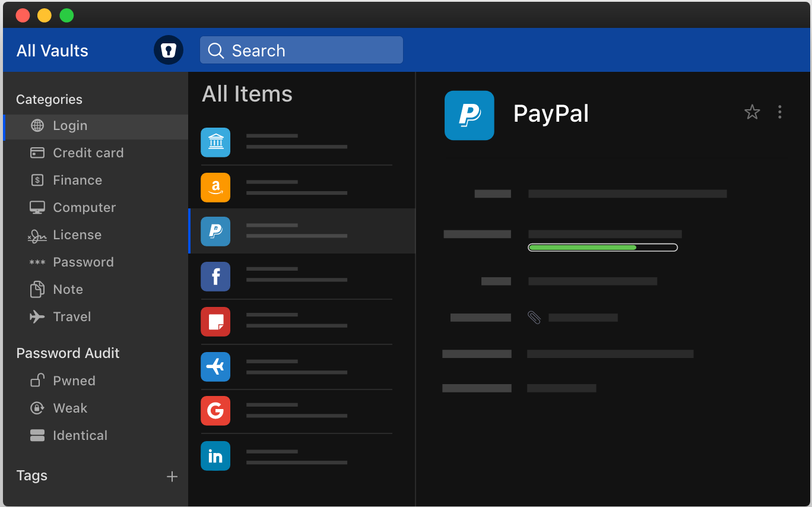The image size is (812, 507).
Task: Open the All Vaults switcher
Action: point(52,50)
